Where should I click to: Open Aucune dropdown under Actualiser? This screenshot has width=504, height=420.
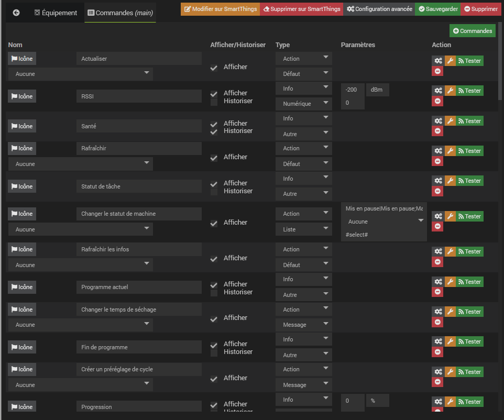pos(80,74)
